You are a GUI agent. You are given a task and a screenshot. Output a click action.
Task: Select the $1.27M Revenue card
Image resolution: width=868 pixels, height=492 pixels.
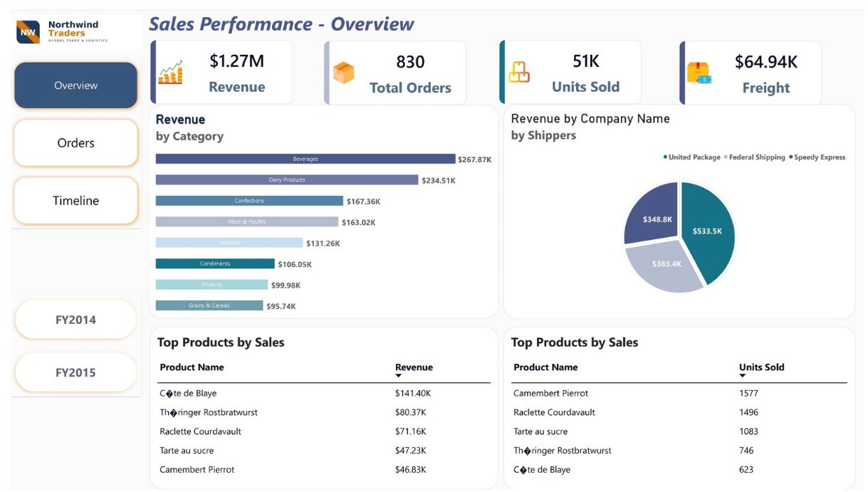(221, 73)
